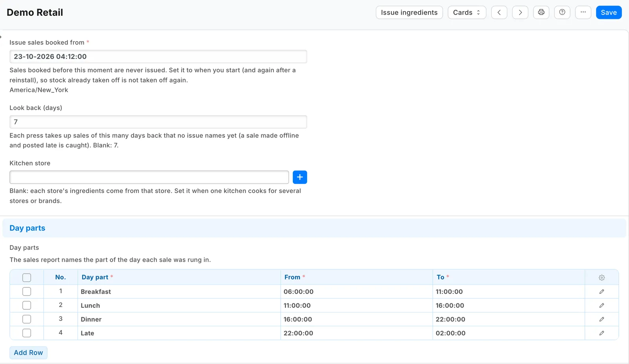Click the Lunch day part cell
The image size is (629, 364).
179,305
